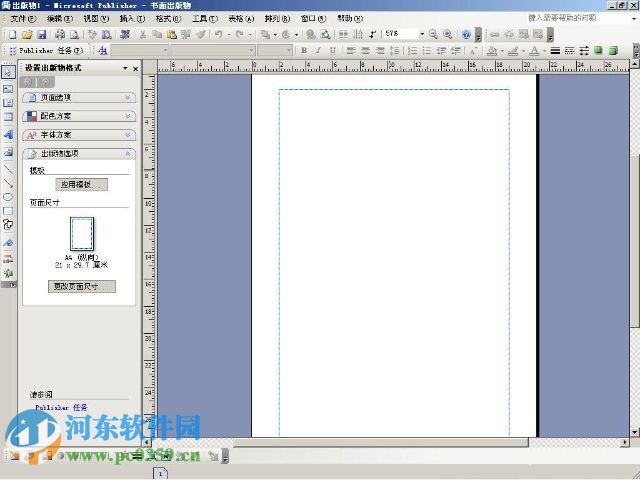The width and height of the screenshot is (640, 480).
Task: Open the 文件 (File) menu
Action: [x=23, y=19]
